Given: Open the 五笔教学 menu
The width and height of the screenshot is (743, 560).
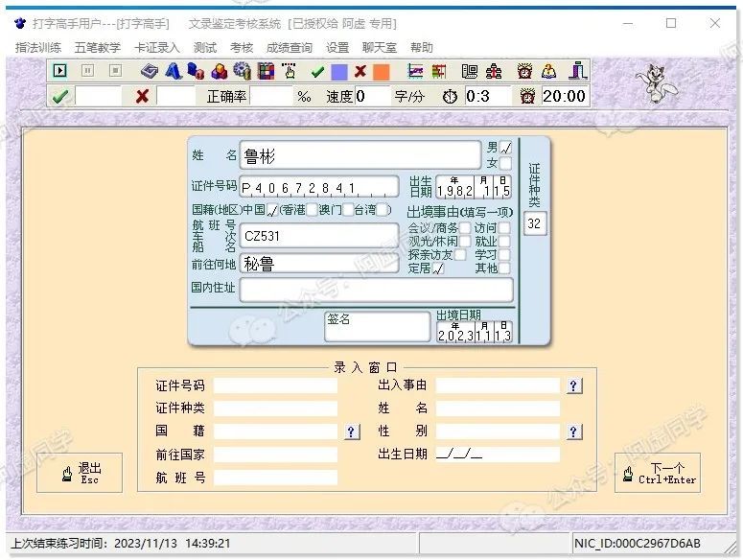Looking at the screenshot, I should click(x=98, y=47).
